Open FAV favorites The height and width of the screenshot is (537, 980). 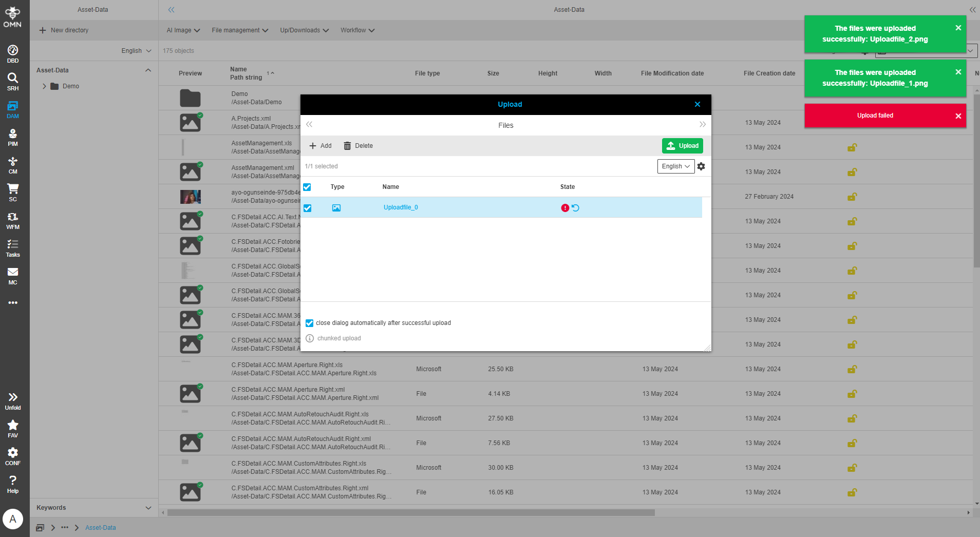13,429
